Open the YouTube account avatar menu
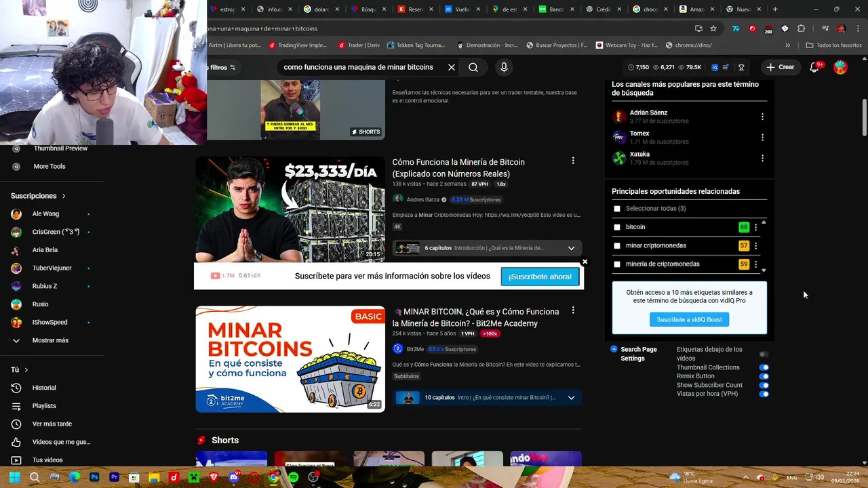This screenshot has width=868, height=488. coord(840,67)
